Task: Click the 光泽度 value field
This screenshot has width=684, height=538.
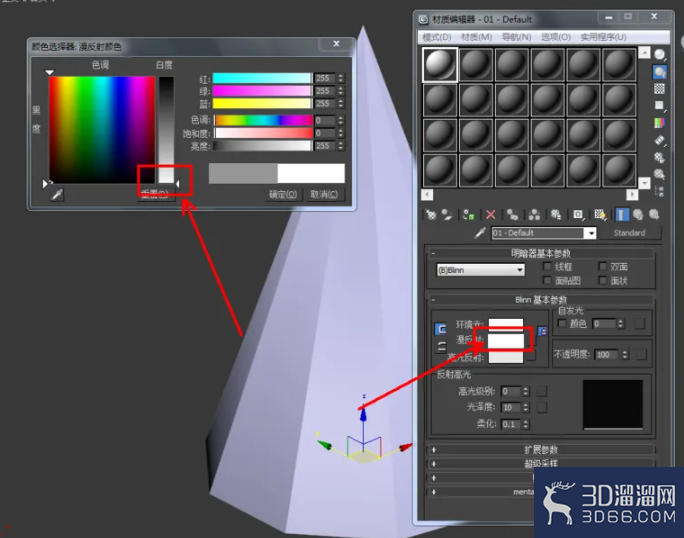Action: (511, 408)
